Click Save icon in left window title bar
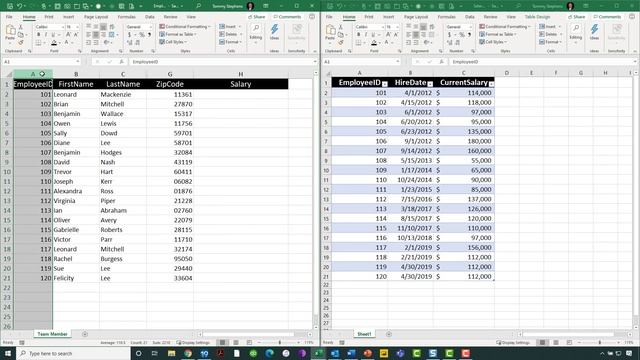Image resolution: width=640 pixels, height=360 pixels. click(10, 6)
